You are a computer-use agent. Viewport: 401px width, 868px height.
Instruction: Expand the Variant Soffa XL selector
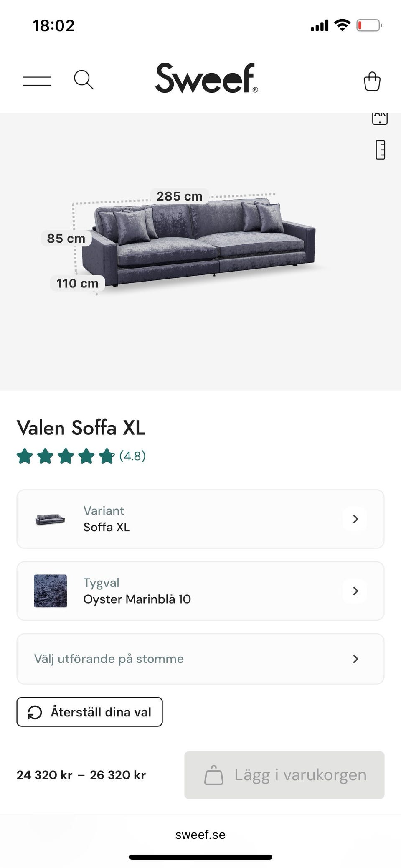tap(200, 519)
